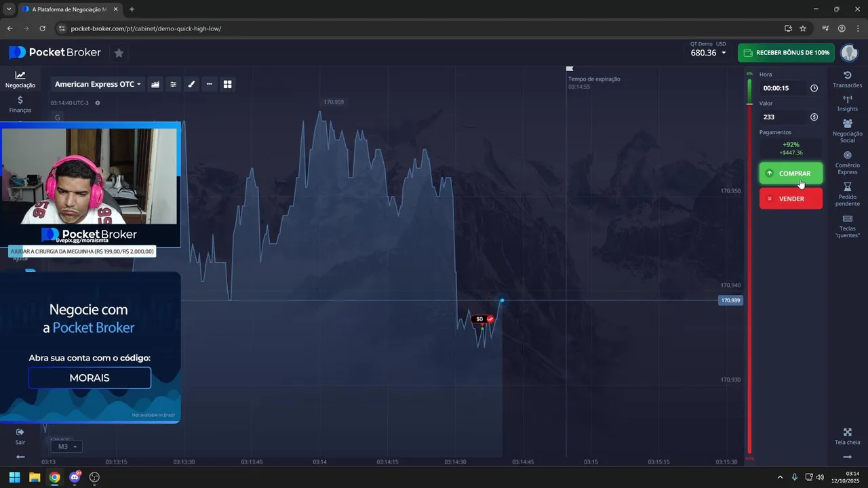Screen dimensions: 868x488
Task: Open OBS Studio from taskbar
Action: click(94, 477)
